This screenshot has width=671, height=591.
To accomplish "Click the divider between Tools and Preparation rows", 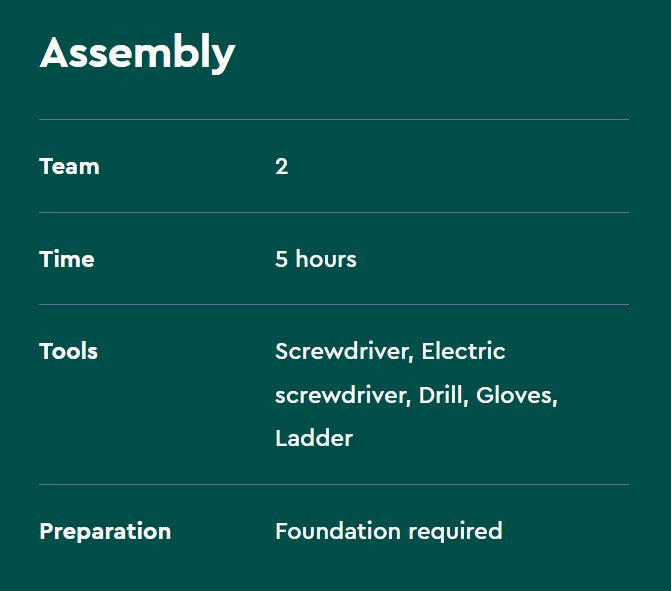I will (x=334, y=484).
